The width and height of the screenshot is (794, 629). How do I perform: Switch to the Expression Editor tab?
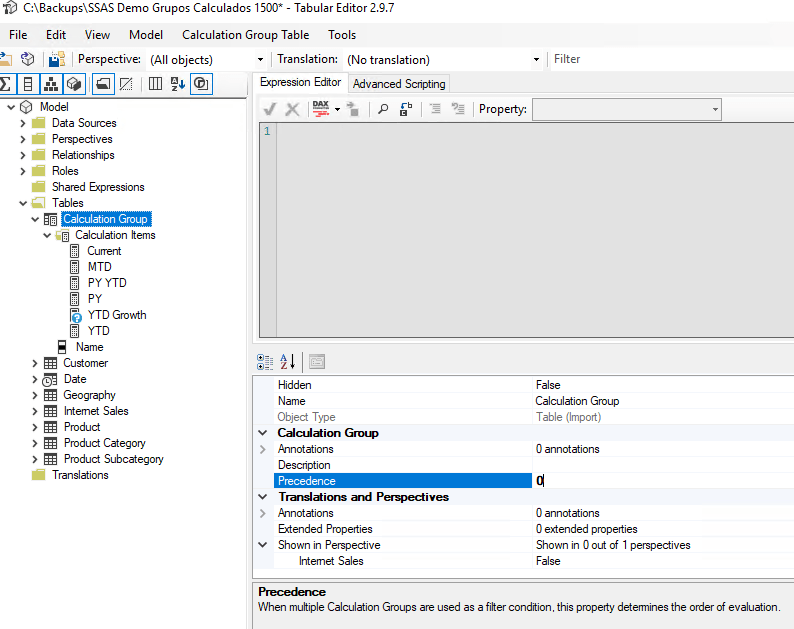(x=300, y=82)
